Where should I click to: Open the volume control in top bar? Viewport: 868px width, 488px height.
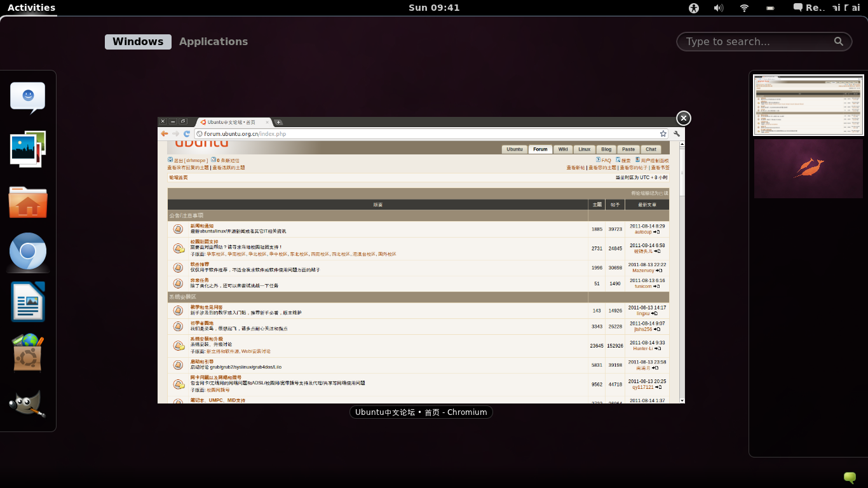(x=719, y=8)
